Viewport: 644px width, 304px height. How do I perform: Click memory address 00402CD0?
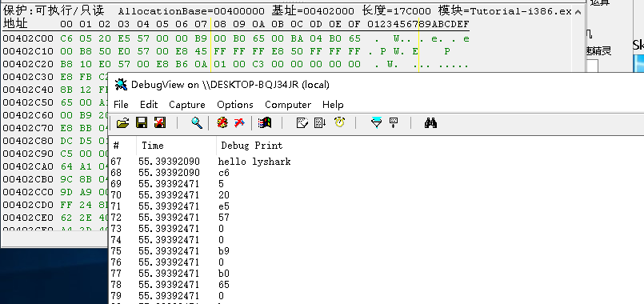pos(28,205)
